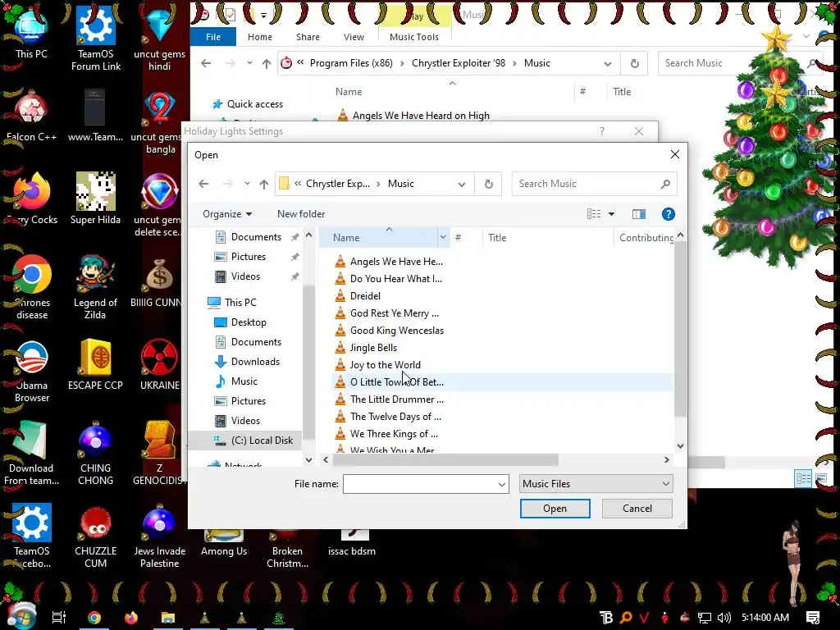Open the File tab in Explorer window
The image size is (840, 630).
213,37
